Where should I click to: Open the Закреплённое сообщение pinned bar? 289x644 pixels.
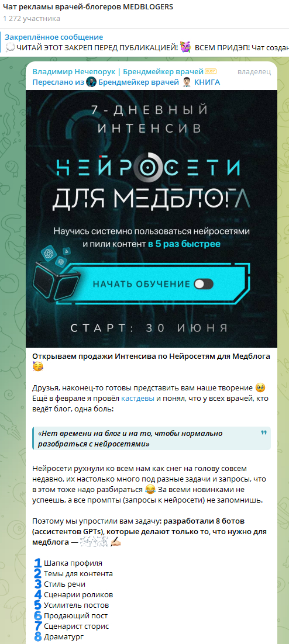point(144,43)
